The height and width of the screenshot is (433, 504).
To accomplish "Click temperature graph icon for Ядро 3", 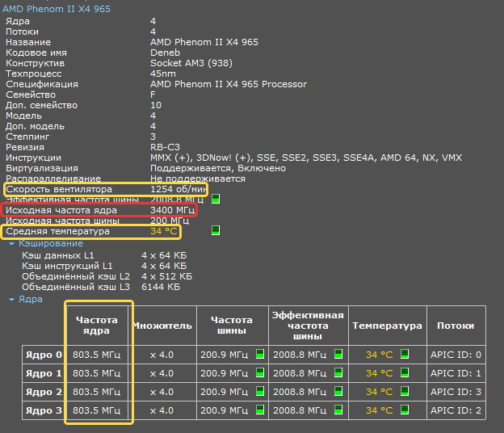I will click(405, 410).
